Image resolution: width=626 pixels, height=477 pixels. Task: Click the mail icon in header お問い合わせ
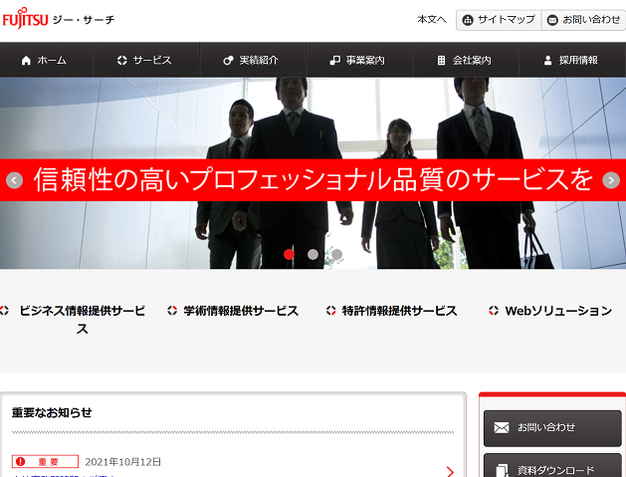(552, 20)
